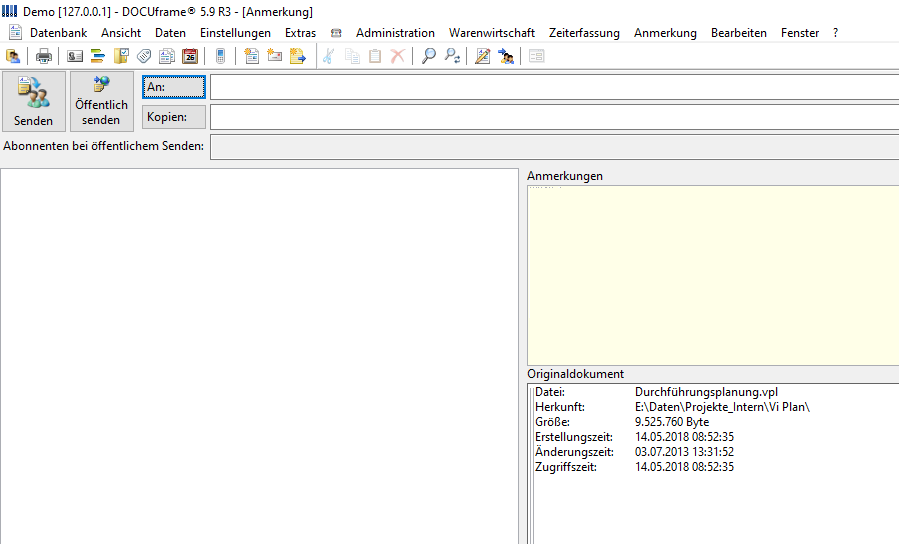Open the Warenwirtschaft menu

pyautogui.click(x=492, y=33)
